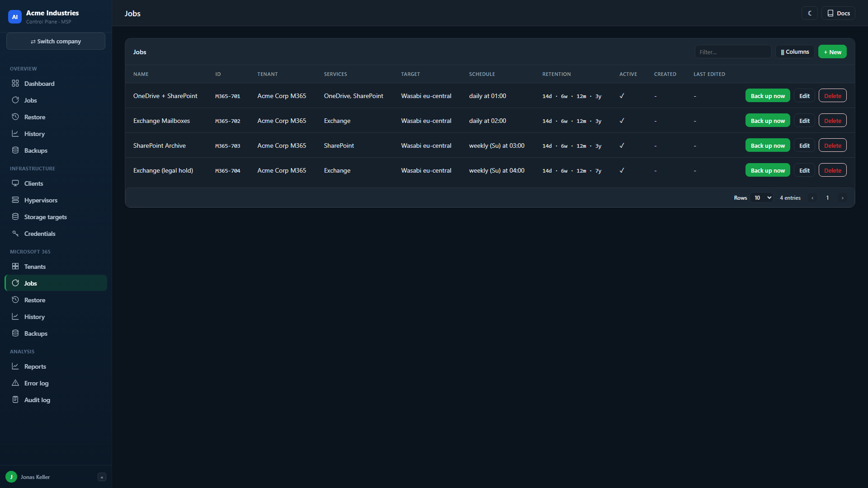Image resolution: width=868 pixels, height=488 pixels.
Task: Open Dashboard icon in the sidebar
Action: 15,84
